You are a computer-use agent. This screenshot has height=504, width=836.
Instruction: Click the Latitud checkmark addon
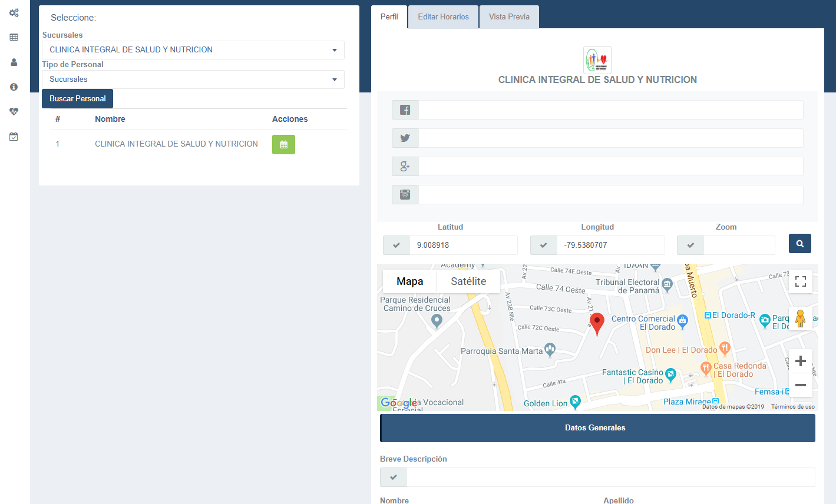pos(396,246)
